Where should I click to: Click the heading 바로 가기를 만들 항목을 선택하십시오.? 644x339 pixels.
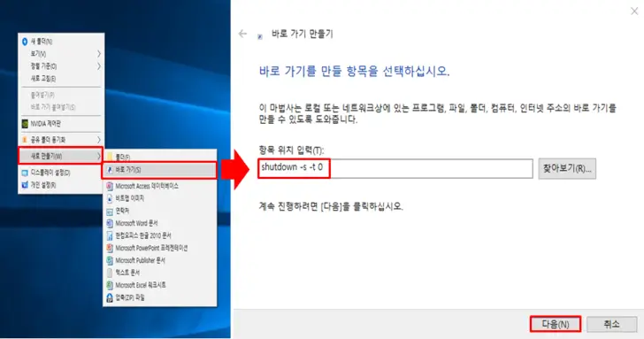[x=354, y=71]
